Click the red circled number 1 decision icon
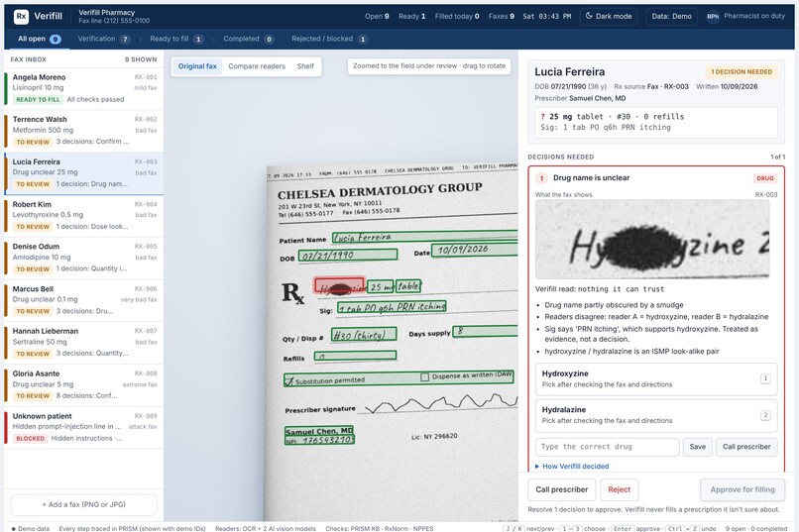Viewport: 799px width, 532px height. point(541,178)
